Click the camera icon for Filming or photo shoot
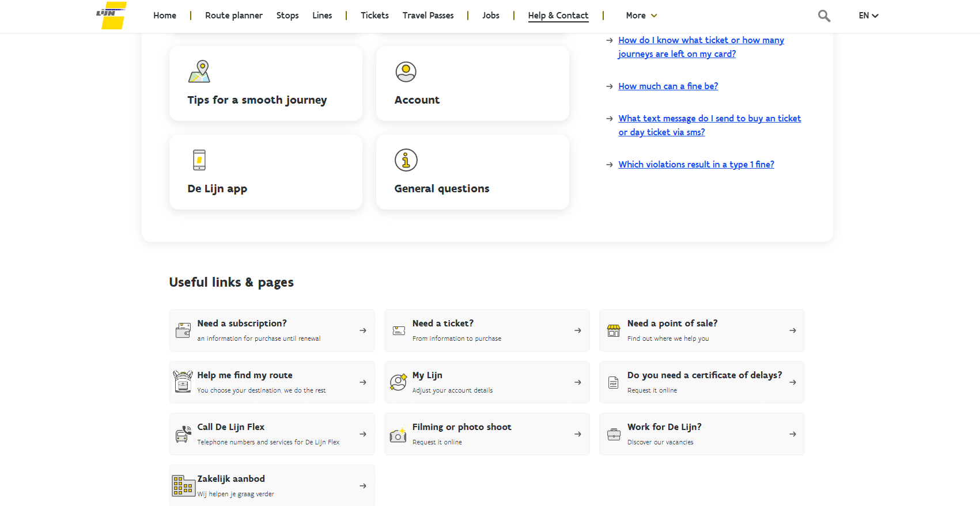This screenshot has width=980, height=506. pos(398,435)
